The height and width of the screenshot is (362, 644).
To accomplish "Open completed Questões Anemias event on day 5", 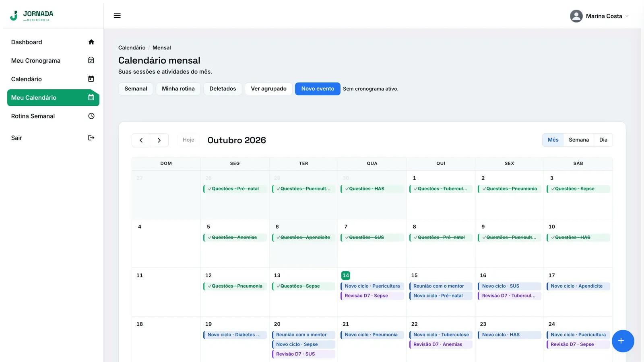I will tap(235, 237).
